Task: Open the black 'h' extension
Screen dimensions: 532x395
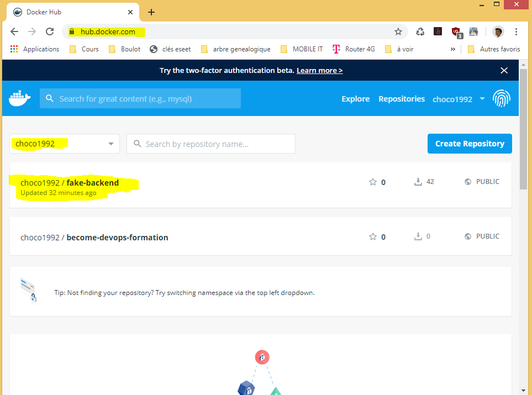Action: pos(438,31)
